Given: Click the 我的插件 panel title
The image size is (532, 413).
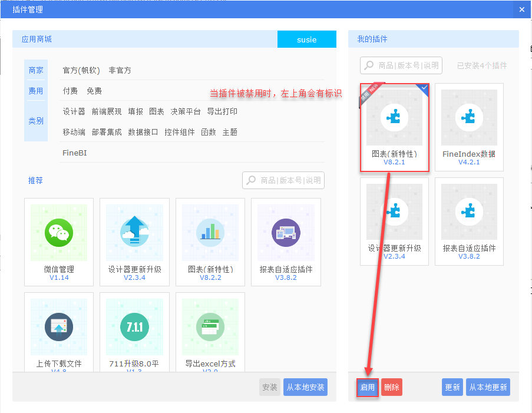Looking at the screenshot, I should tap(372, 39).
